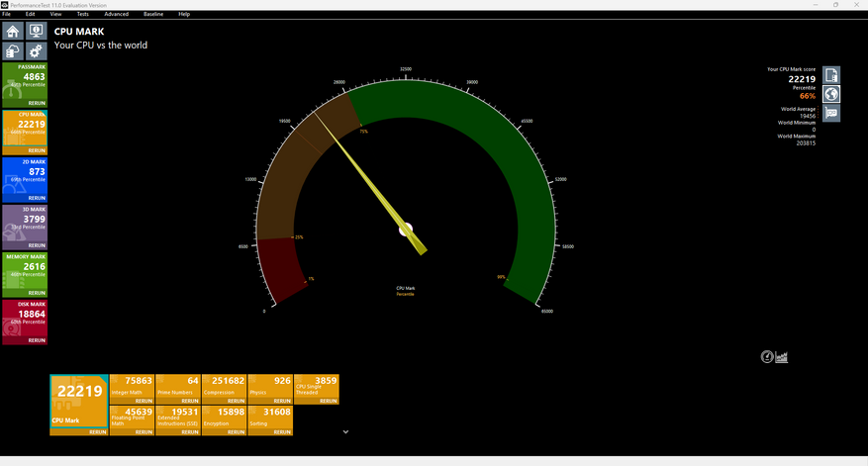Image resolution: width=868 pixels, height=466 pixels.
Task: Click the World Maximum 203815 value
Action: pos(806,143)
